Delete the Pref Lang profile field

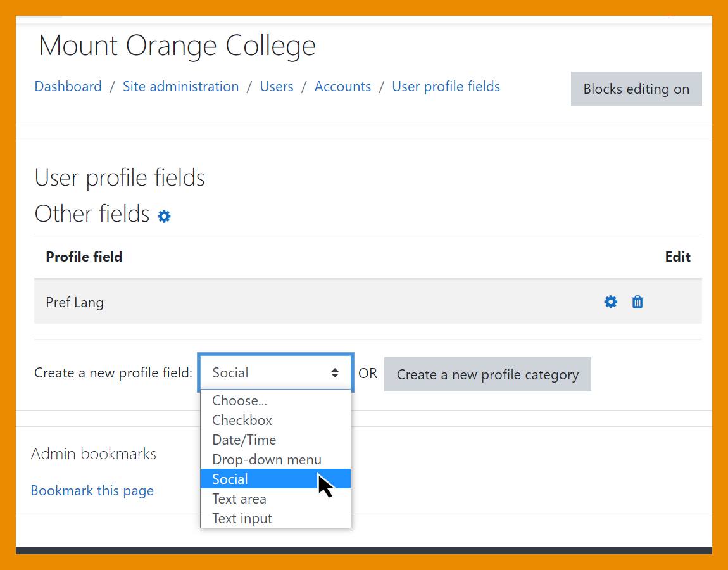point(637,302)
